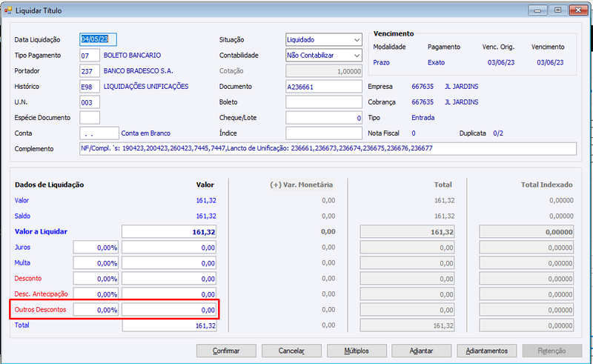Select the Outros Descontos value field
593x364 pixels.
tap(169, 310)
